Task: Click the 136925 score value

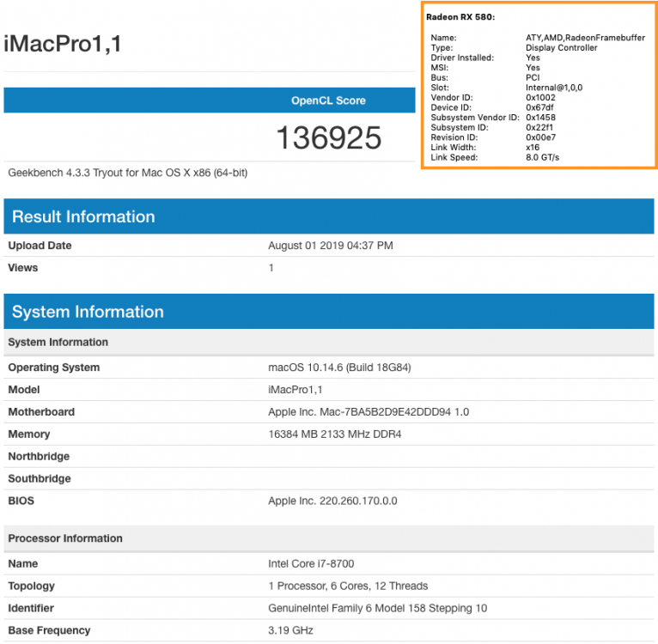Action: tap(329, 137)
